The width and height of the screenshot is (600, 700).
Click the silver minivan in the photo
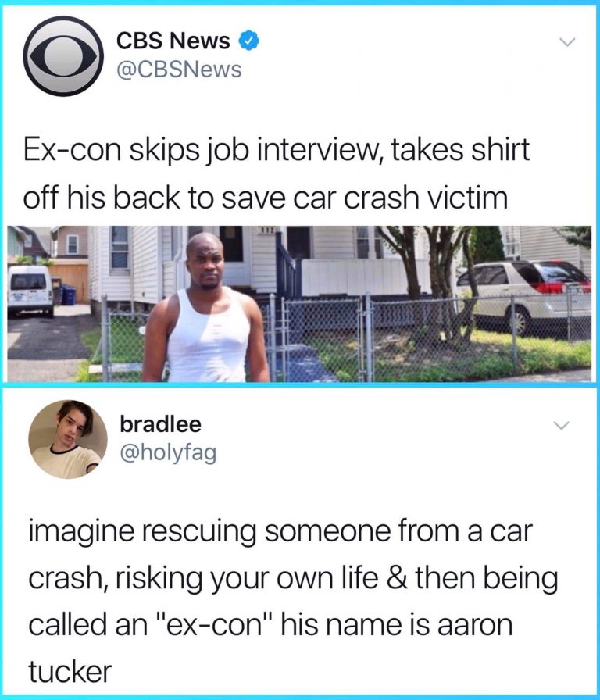(x=523, y=295)
